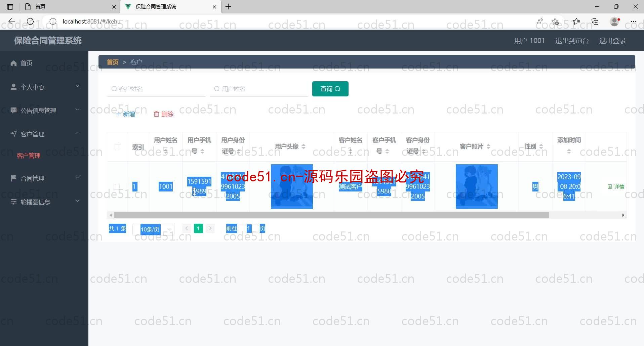Screen dimensions: 644x346
Task: Click the browser profile avatar
Action: click(x=615, y=21)
